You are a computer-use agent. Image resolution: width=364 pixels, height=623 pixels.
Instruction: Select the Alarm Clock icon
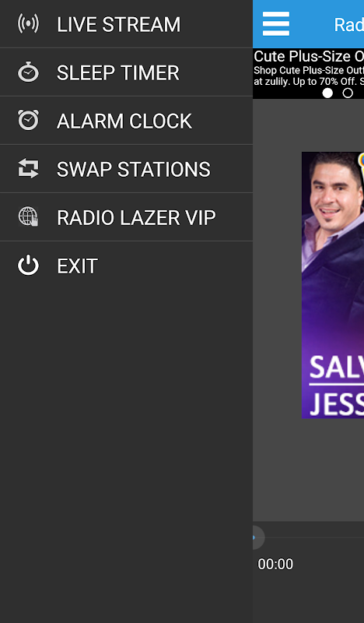click(28, 120)
